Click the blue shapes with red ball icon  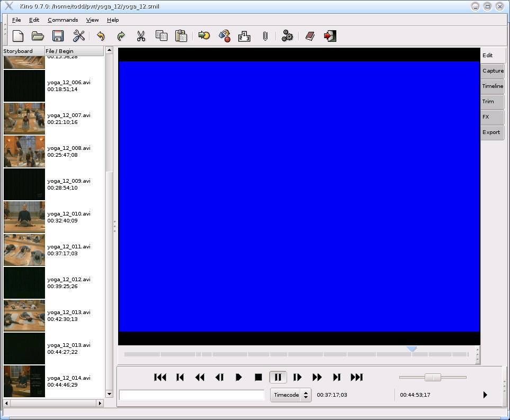pos(225,36)
